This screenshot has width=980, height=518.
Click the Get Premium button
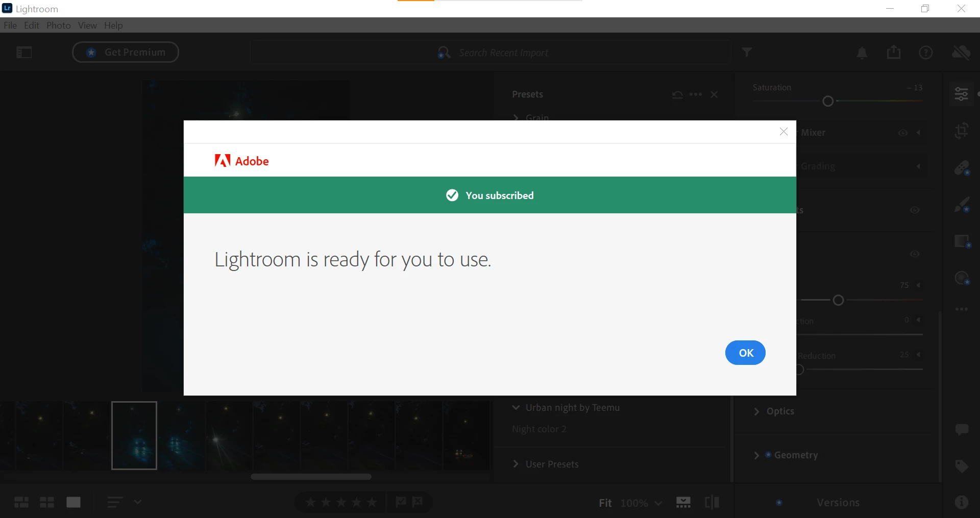click(126, 52)
